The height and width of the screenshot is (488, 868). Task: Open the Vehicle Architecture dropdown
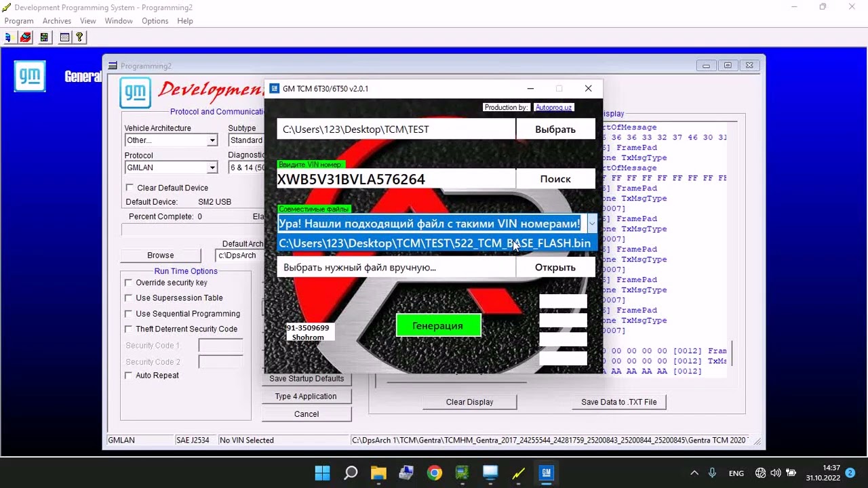[212, 140]
